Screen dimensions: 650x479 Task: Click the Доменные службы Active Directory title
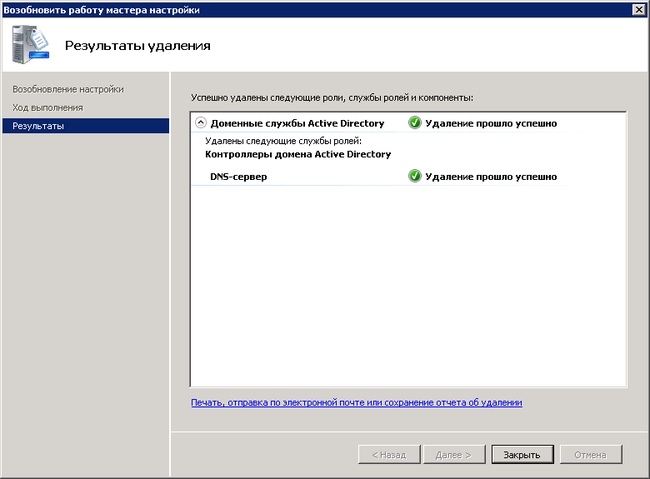[297, 123]
